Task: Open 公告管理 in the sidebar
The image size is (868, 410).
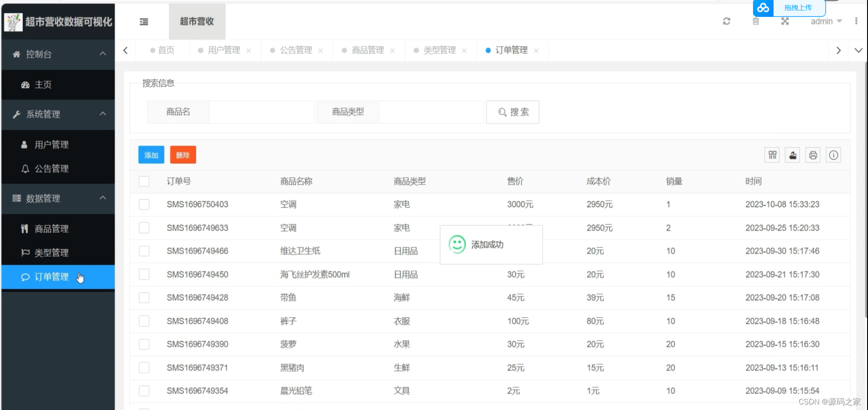Action: click(58, 168)
